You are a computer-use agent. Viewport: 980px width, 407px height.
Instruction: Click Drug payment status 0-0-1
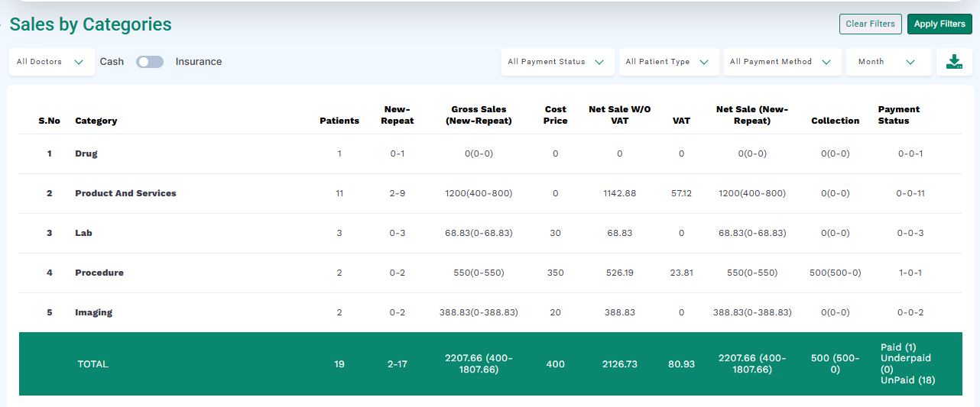coord(910,153)
